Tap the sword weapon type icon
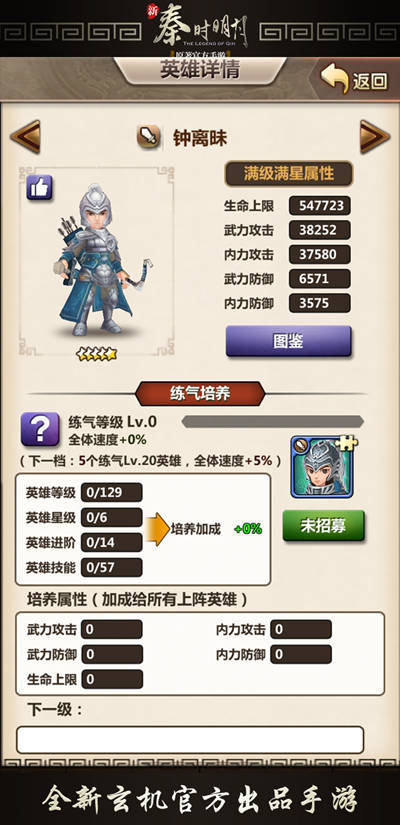Image resolution: width=400 pixels, height=825 pixels. pos(149,138)
